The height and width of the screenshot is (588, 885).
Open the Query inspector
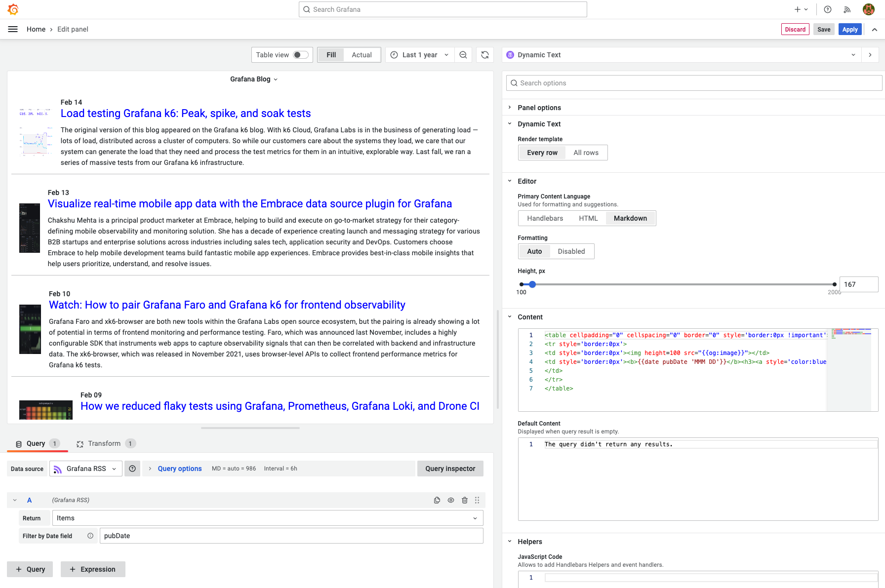tap(450, 469)
